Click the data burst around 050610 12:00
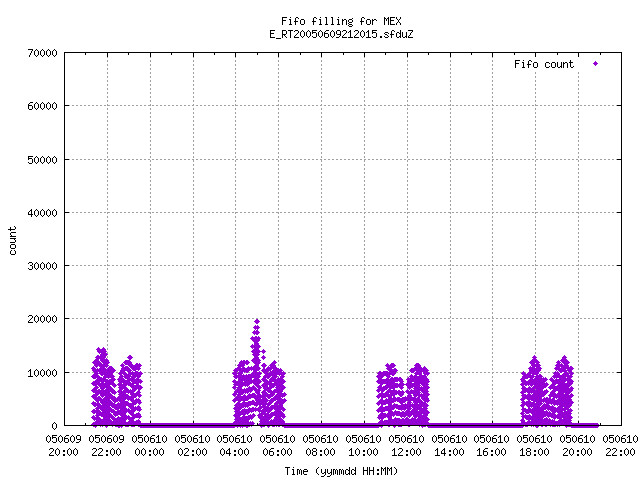This screenshot has height=480, width=640. (x=403, y=395)
